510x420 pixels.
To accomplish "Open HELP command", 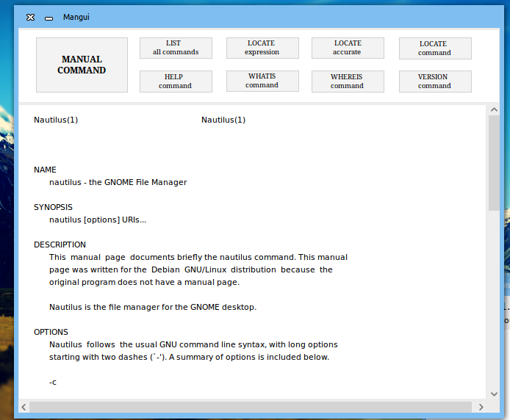I will coord(176,82).
